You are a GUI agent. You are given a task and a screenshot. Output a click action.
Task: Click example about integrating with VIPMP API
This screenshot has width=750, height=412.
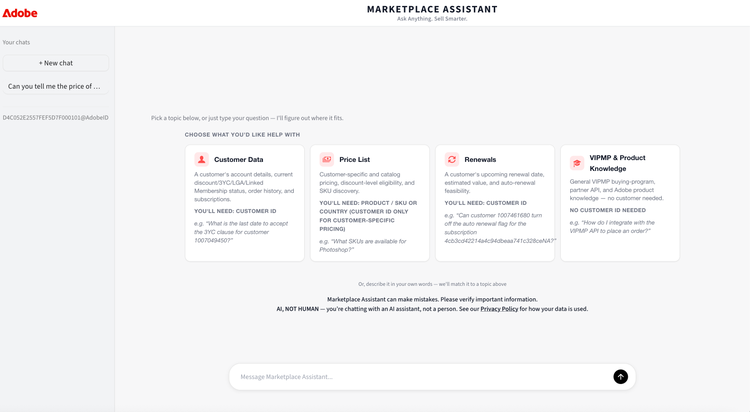tap(612, 227)
